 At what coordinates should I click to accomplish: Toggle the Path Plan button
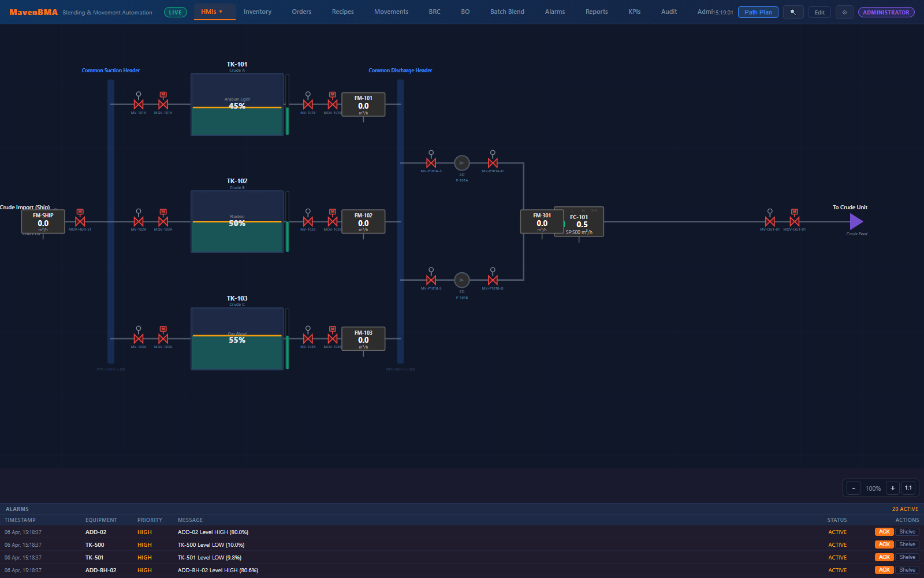coord(758,12)
